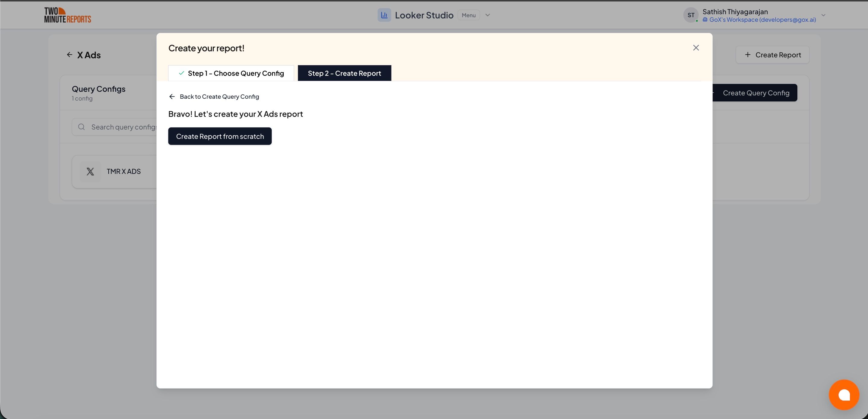868x419 pixels.
Task: Select the Step 2 – Create Report tab
Action: click(344, 73)
